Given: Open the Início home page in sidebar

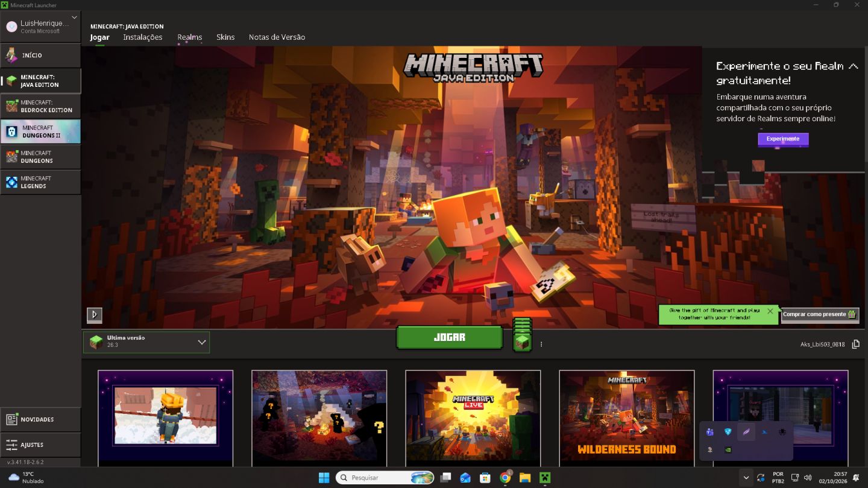Looking at the screenshot, I should 40,55.
